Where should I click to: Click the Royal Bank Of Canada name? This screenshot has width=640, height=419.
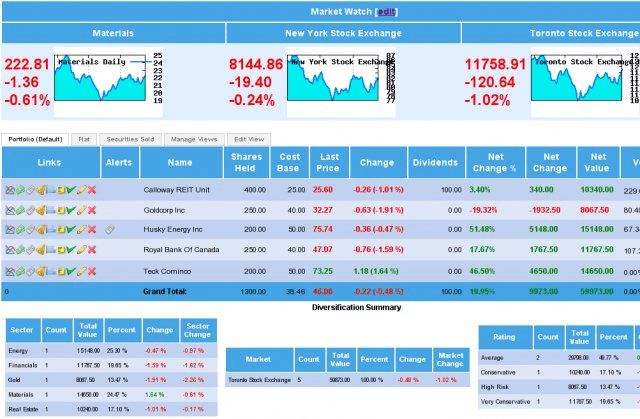click(181, 249)
